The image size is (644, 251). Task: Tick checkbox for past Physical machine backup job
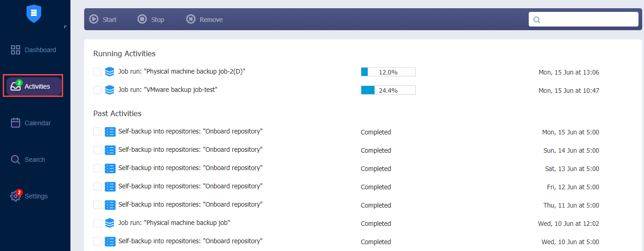point(97,223)
